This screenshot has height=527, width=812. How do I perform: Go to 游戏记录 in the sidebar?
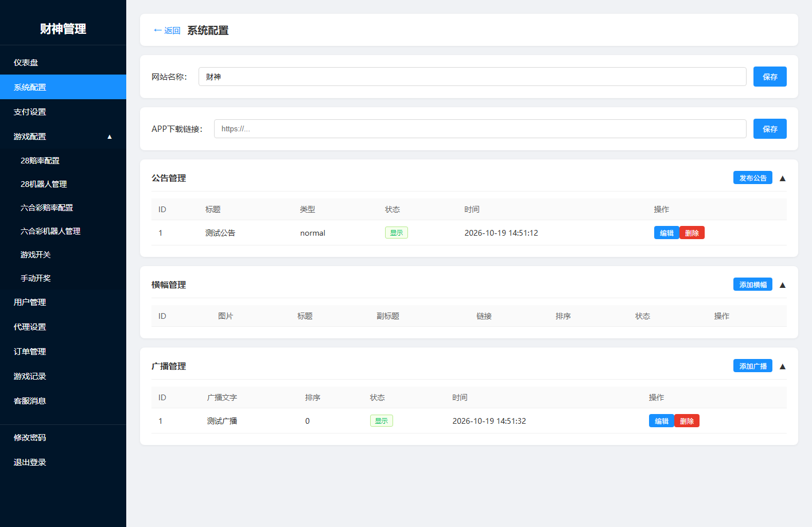pos(63,376)
